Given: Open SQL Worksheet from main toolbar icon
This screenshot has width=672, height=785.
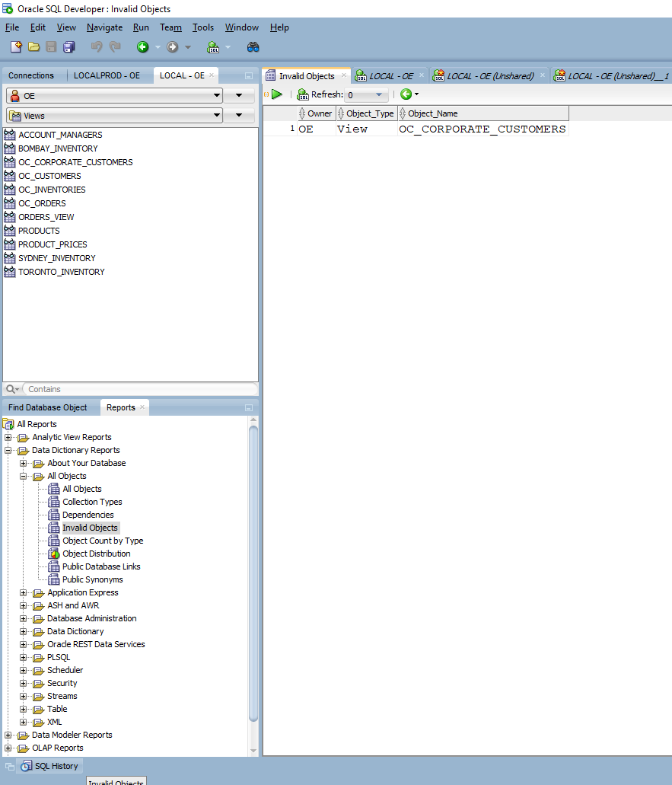Looking at the screenshot, I should coord(213,47).
